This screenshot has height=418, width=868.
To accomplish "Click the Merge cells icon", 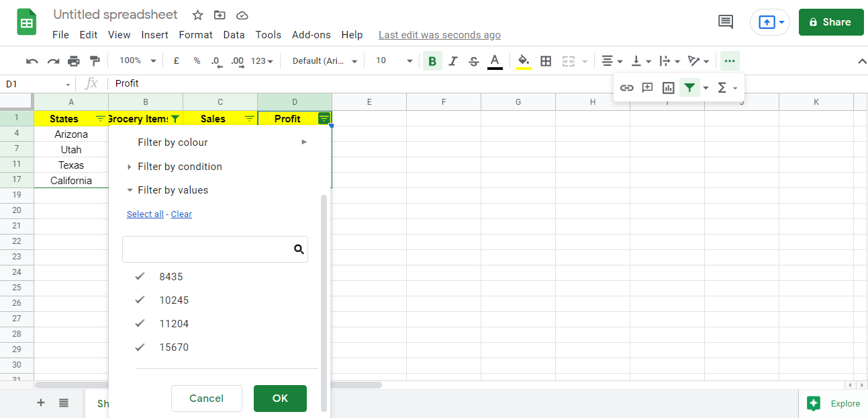I will [x=569, y=61].
